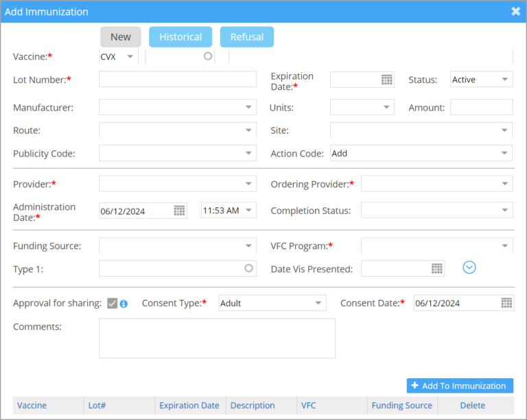The image size is (527, 420).
Task: Switch to the Historical tab
Action: (x=180, y=37)
